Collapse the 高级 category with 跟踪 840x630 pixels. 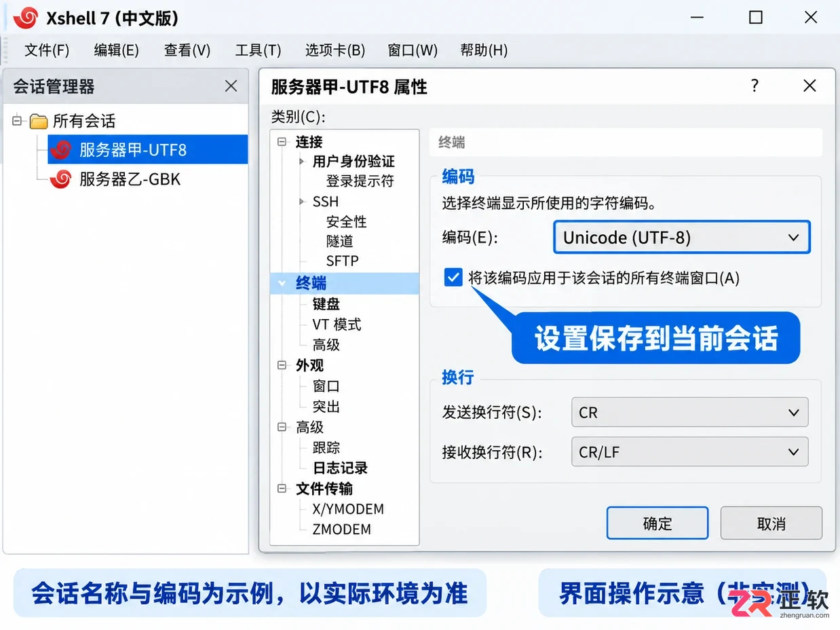tap(282, 427)
